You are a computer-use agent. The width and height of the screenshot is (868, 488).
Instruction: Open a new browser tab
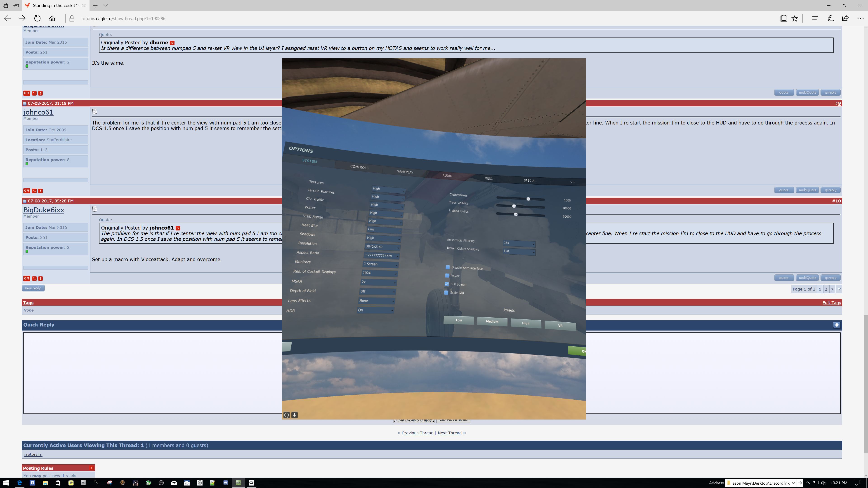coord(95,5)
